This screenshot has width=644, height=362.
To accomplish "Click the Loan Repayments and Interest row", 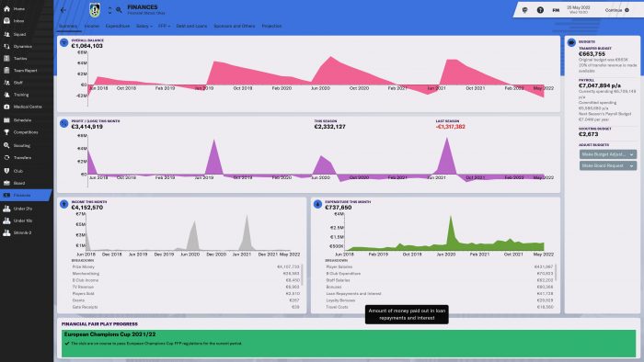I will tap(439, 293).
